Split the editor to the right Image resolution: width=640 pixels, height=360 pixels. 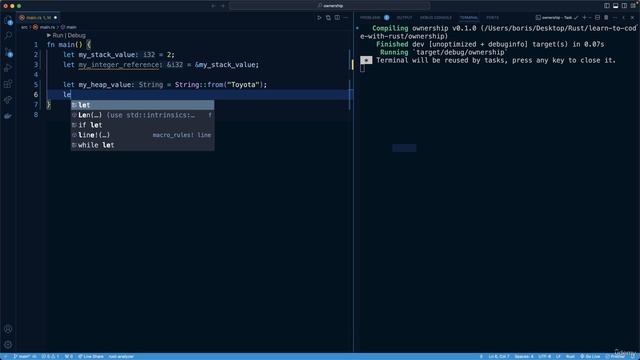coord(337,18)
